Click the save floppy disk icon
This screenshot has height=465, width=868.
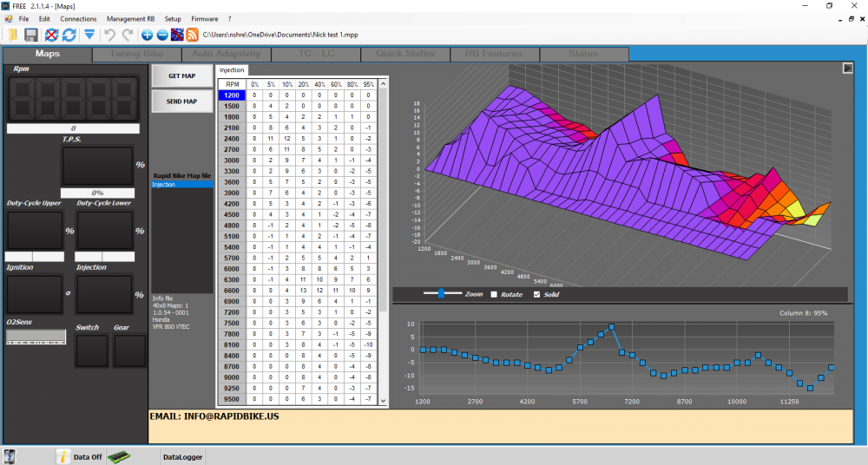pyautogui.click(x=31, y=35)
